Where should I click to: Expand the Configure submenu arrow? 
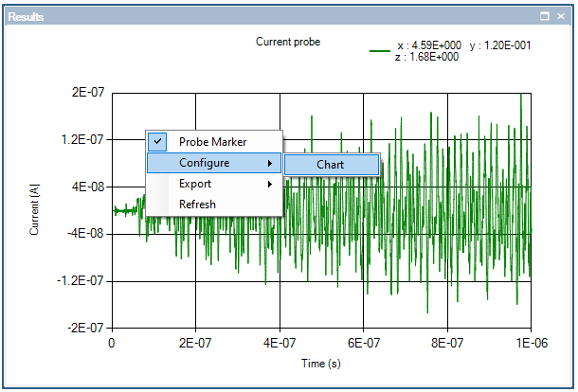click(270, 163)
